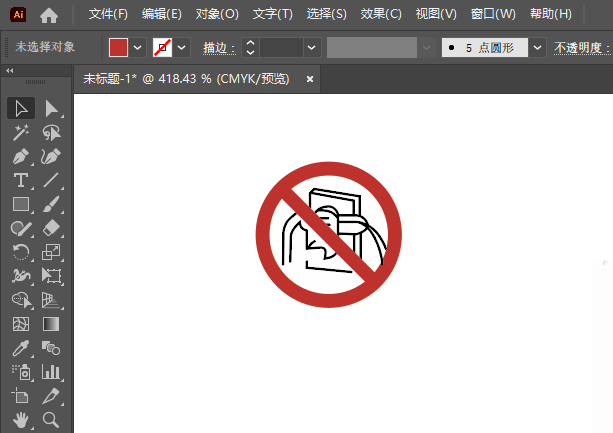
Task: Expand the 5 点圆形 brush dropdown arrow
Action: pos(538,48)
